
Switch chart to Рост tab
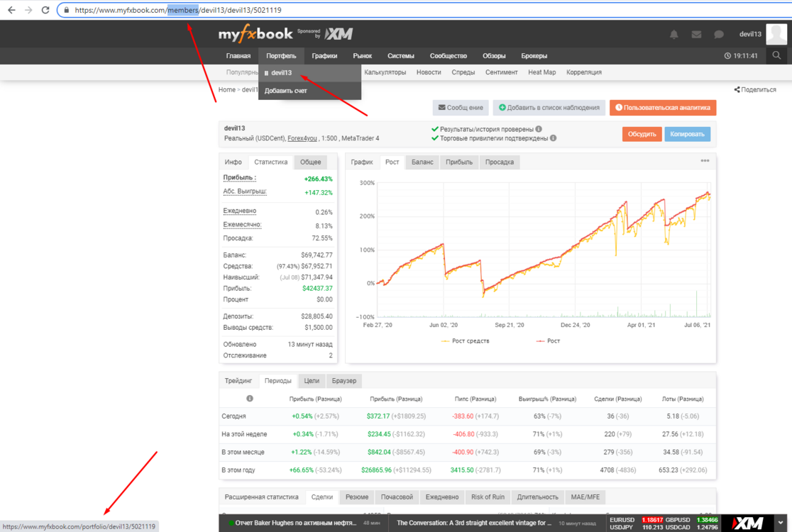tap(392, 162)
